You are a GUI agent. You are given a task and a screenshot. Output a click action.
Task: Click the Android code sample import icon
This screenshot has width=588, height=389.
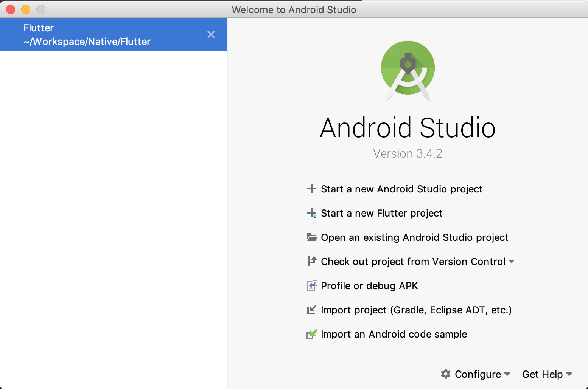coord(311,334)
